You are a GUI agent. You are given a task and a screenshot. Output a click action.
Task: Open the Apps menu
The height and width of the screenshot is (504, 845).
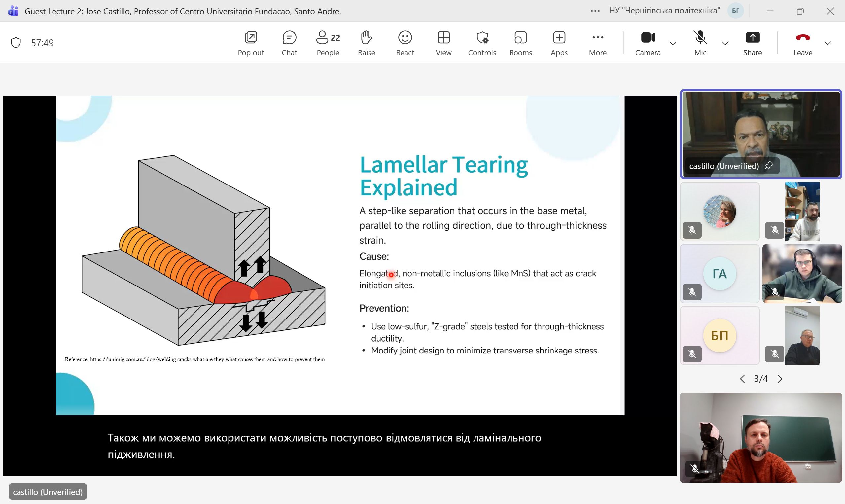click(559, 43)
